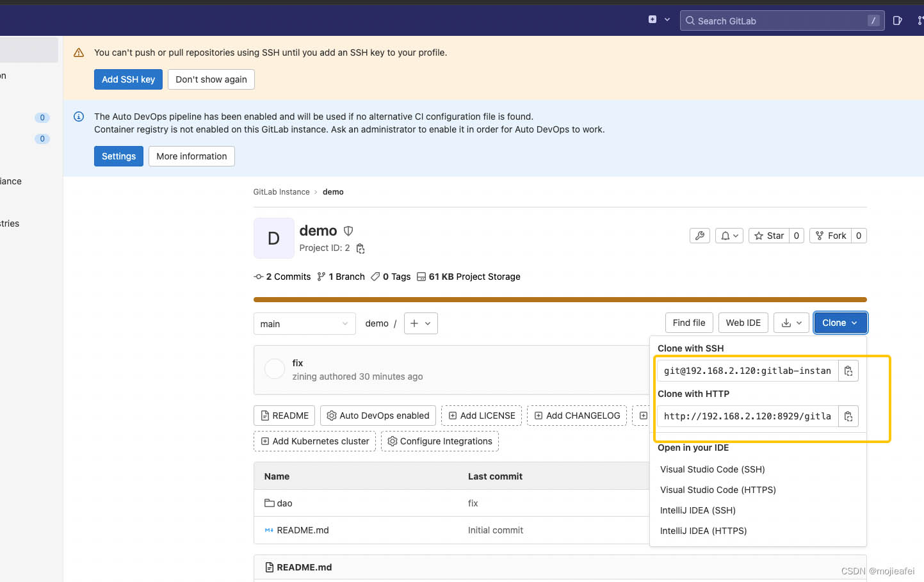The image size is (924, 582).
Task: Open in Visual Studio Code (HTTPS)
Action: [718, 490]
